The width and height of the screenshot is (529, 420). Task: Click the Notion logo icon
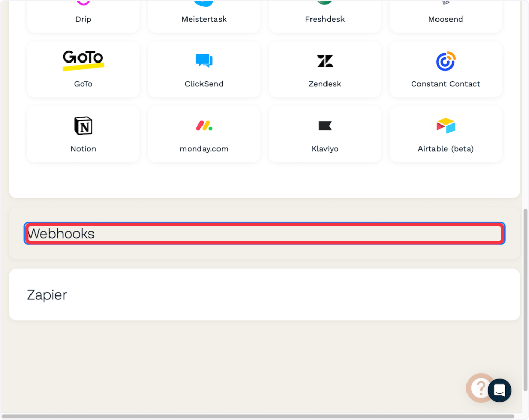(83, 126)
